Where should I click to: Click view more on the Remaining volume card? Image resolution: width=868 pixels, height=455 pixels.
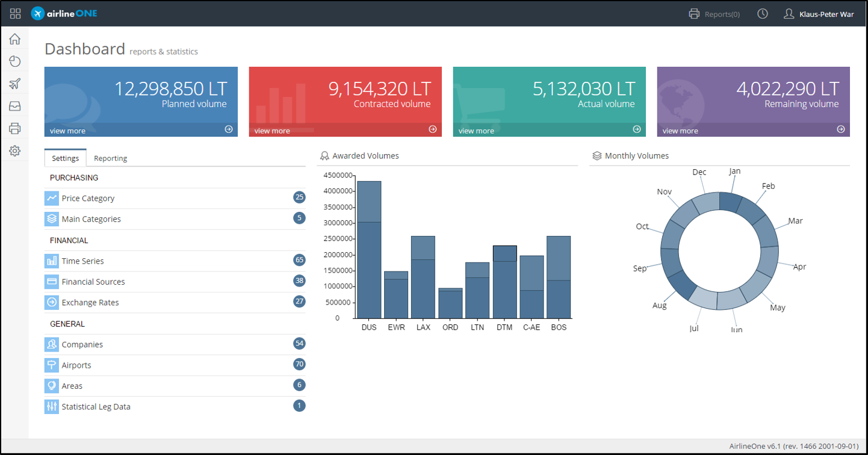(x=680, y=130)
